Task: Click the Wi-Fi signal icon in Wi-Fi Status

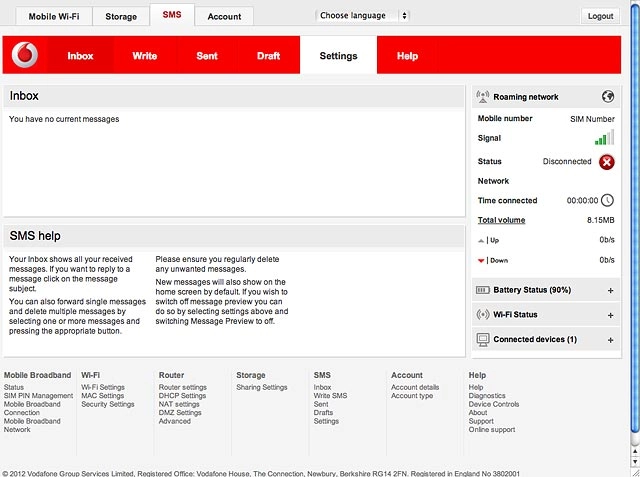Action: pos(483,315)
